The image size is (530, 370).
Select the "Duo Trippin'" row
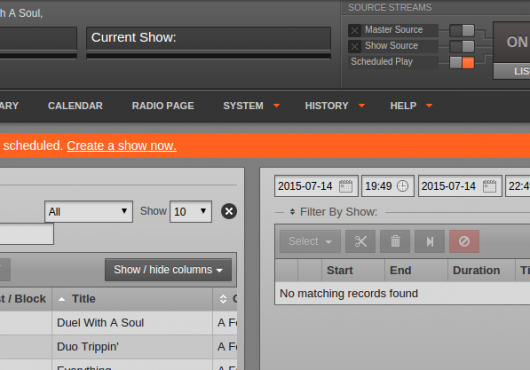tap(118, 347)
